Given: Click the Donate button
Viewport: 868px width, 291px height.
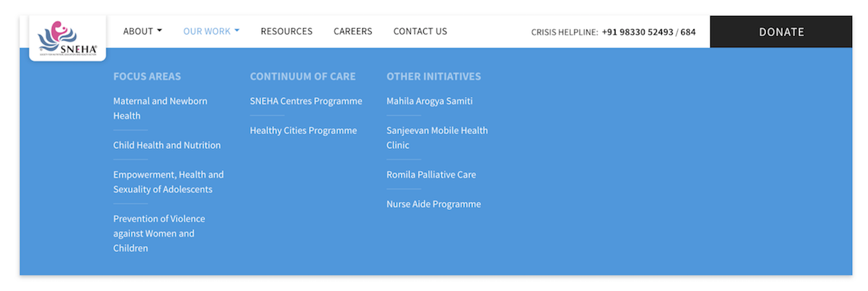Looking at the screenshot, I should pyautogui.click(x=781, y=32).
